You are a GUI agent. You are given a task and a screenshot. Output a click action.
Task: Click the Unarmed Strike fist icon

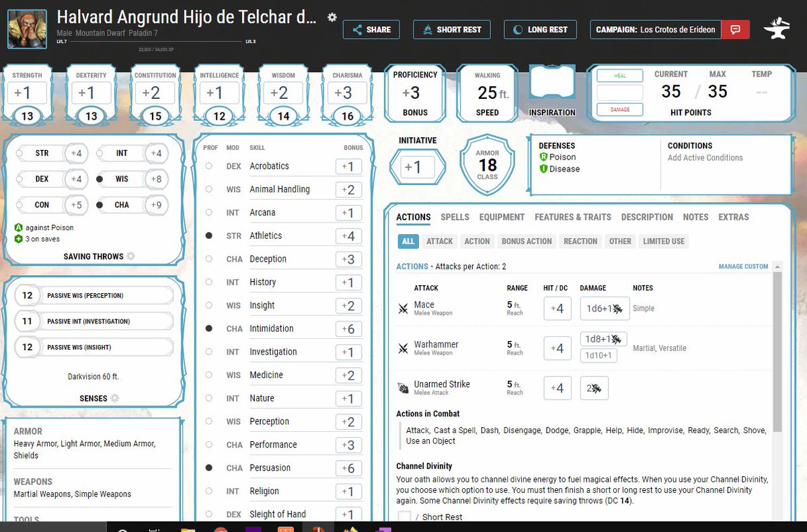coord(403,388)
